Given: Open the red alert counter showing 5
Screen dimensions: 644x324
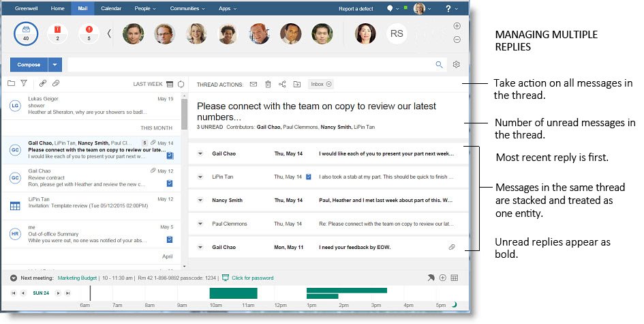Looking at the screenshot, I should [x=89, y=33].
